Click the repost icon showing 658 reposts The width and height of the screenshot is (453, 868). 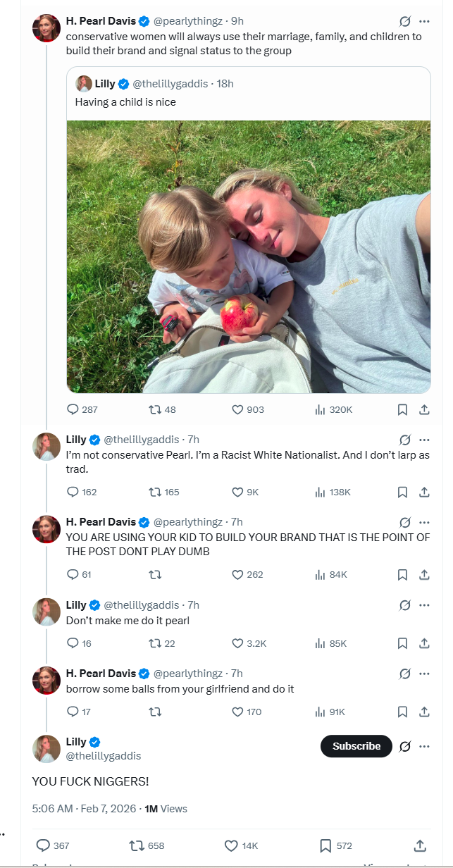[x=137, y=845]
